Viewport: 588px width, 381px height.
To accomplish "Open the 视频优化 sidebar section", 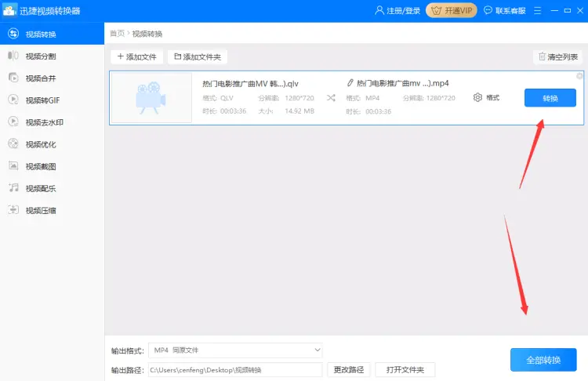I will [52, 144].
